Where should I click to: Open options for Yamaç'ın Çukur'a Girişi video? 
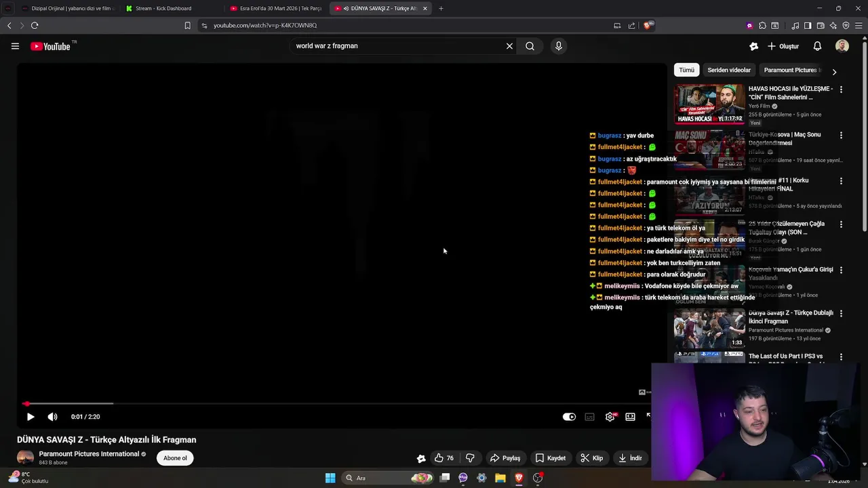[x=841, y=270]
